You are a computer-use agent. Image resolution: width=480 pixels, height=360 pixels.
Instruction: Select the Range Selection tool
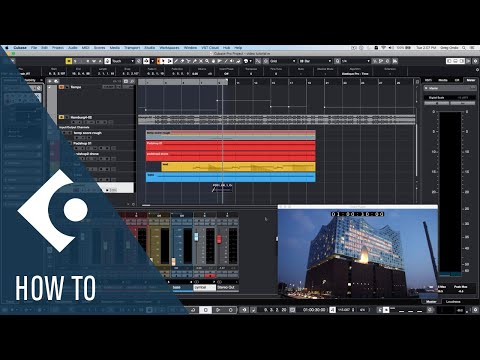[169, 61]
